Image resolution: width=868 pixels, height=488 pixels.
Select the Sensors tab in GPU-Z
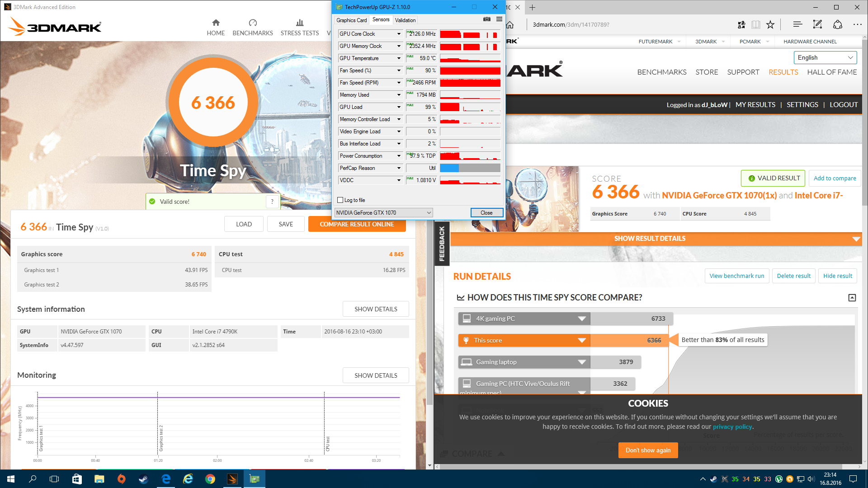click(381, 19)
